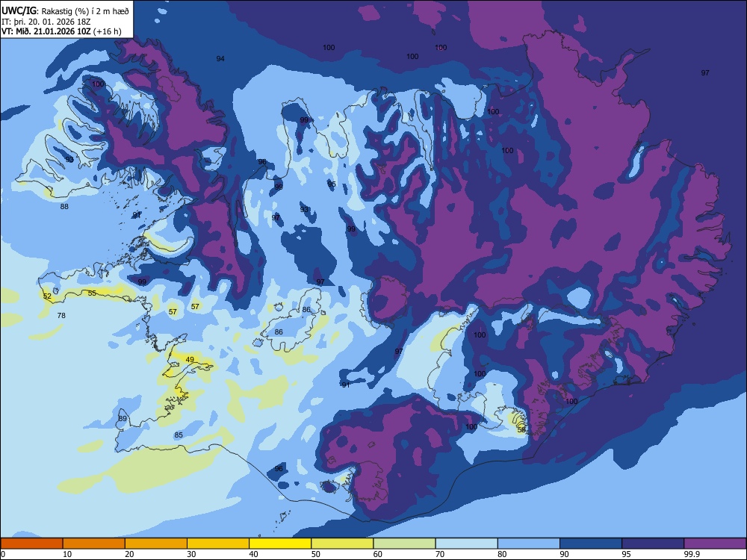
Task: Pick the pale green 60–70 legend swatch
Action: 404,544
